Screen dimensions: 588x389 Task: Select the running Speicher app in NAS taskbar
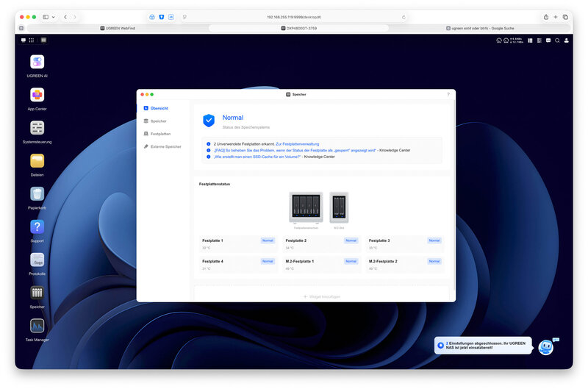pos(43,40)
